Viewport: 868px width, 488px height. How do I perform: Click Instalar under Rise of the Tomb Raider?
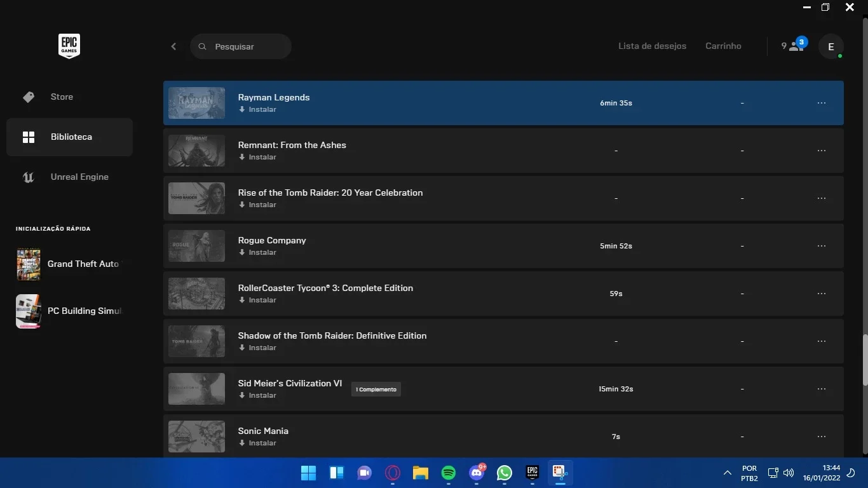coord(257,205)
